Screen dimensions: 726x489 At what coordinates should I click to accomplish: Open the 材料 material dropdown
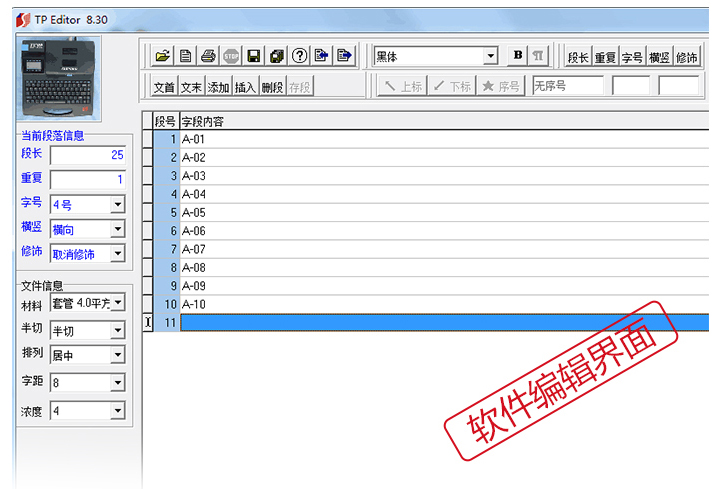click(x=117, y=305)
